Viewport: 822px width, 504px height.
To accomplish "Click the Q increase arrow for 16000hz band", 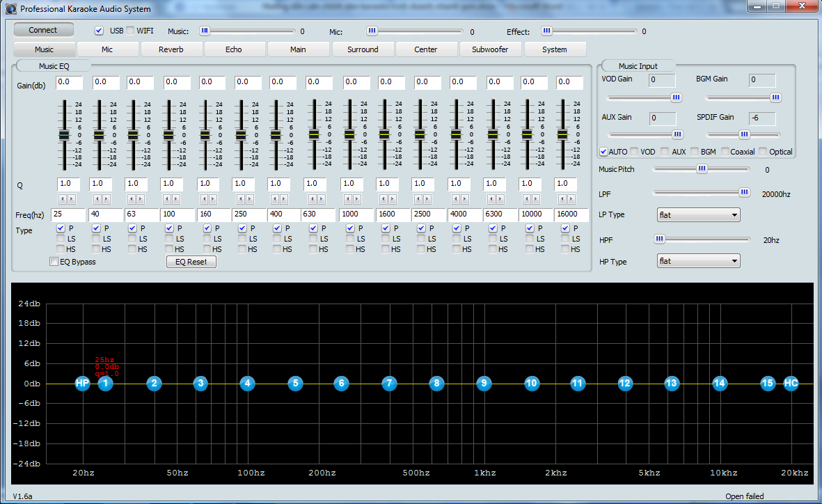I will pos(571,199).
